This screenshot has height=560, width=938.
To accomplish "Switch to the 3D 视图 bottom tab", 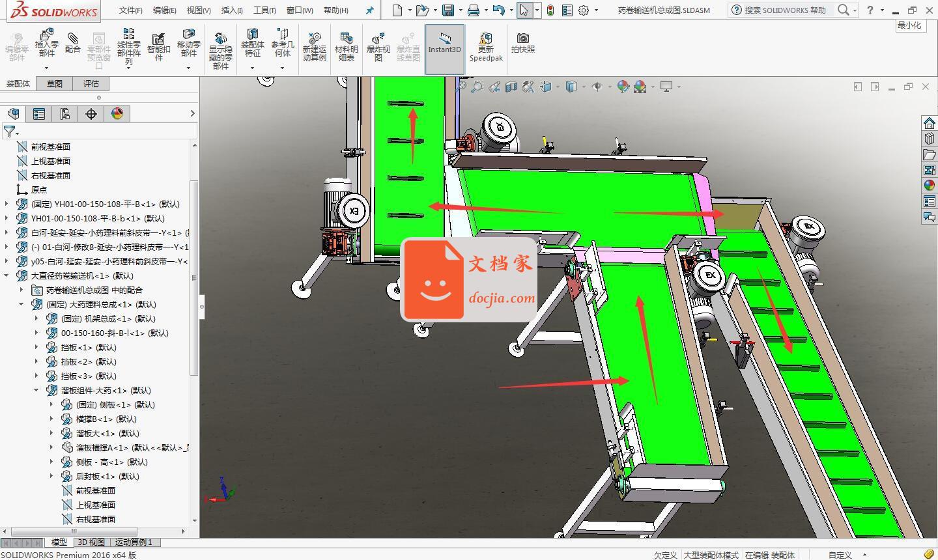I will 91,542.
